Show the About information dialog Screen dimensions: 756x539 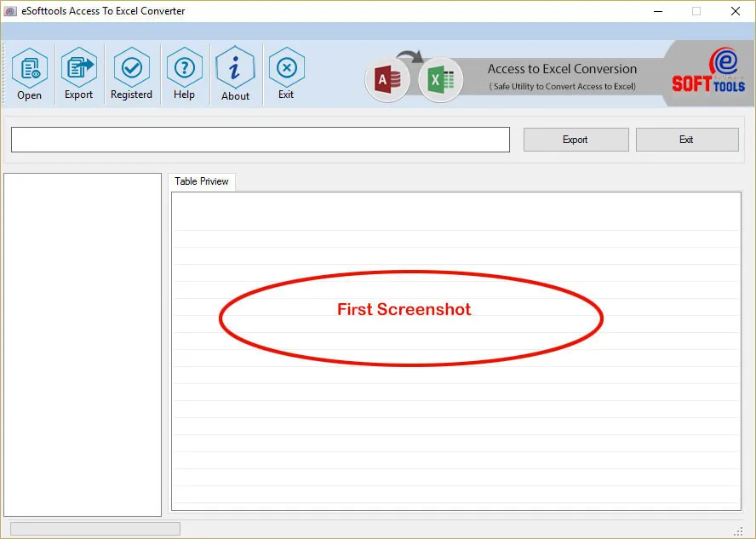point(235,74)
